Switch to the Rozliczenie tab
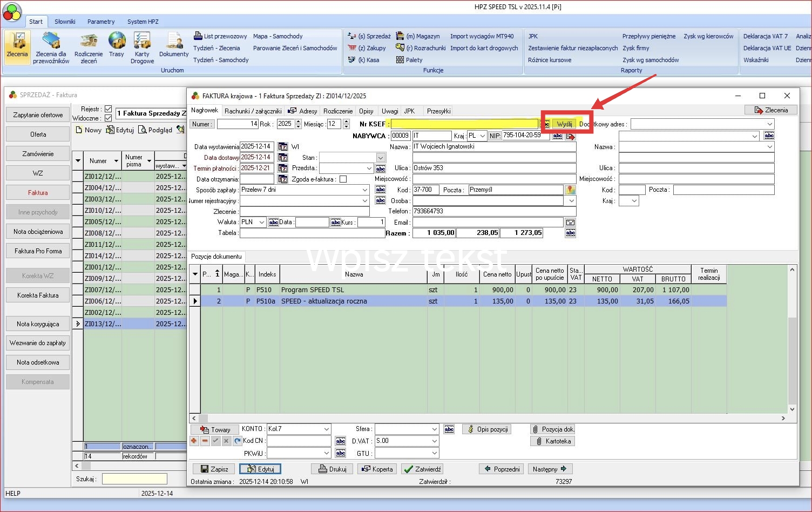The width and height of the screenshot is (812, 512). [338, 111]
